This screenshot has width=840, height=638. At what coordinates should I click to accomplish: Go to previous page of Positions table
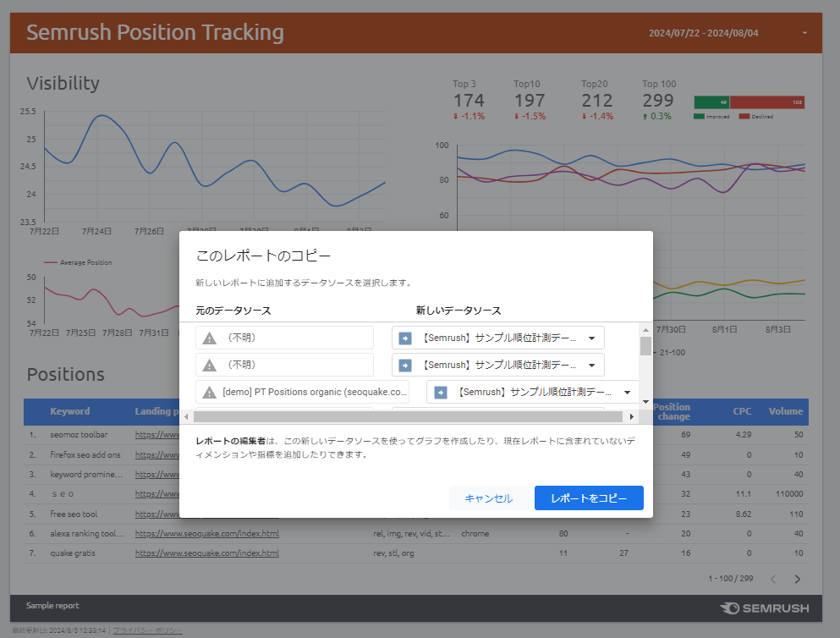pos(773,579)
